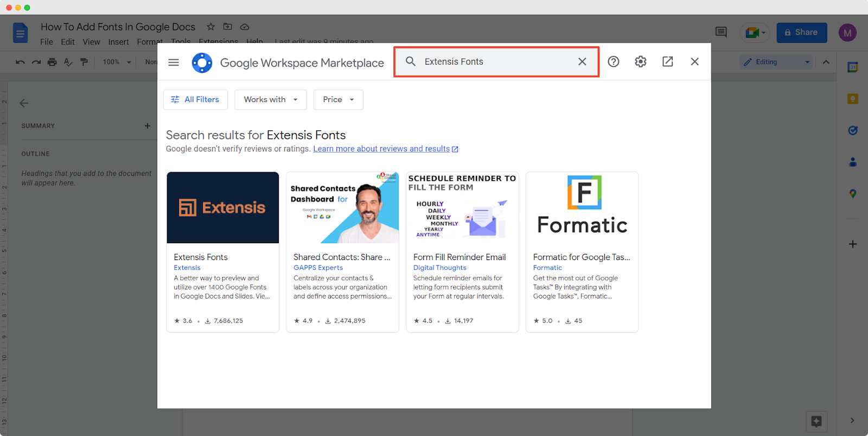
Task: Click the GAPPS Experts developer link
Action: [x=318, y=268]
